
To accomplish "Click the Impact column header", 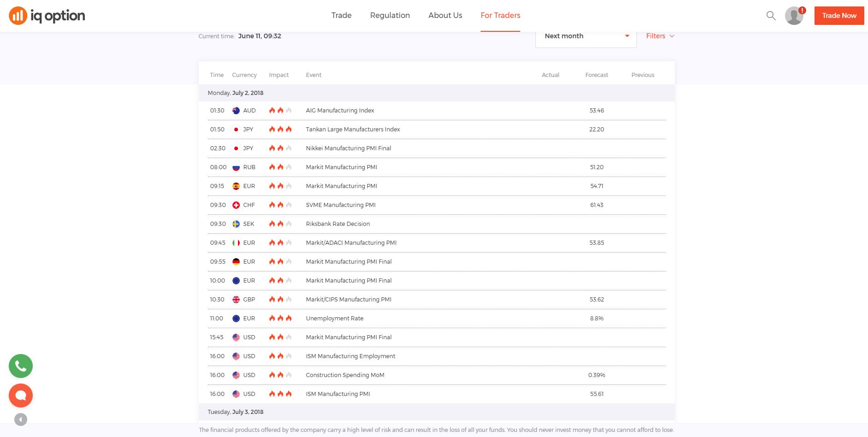I will 279,75.
